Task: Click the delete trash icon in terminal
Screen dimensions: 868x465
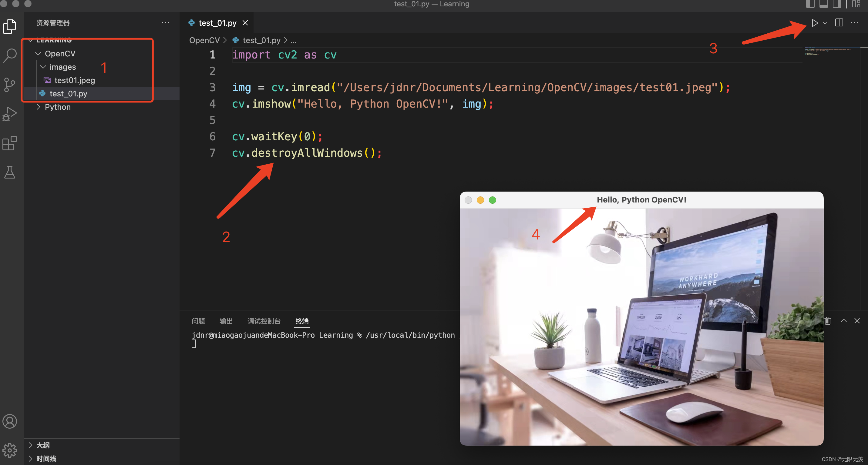Action: pos(827,320)
